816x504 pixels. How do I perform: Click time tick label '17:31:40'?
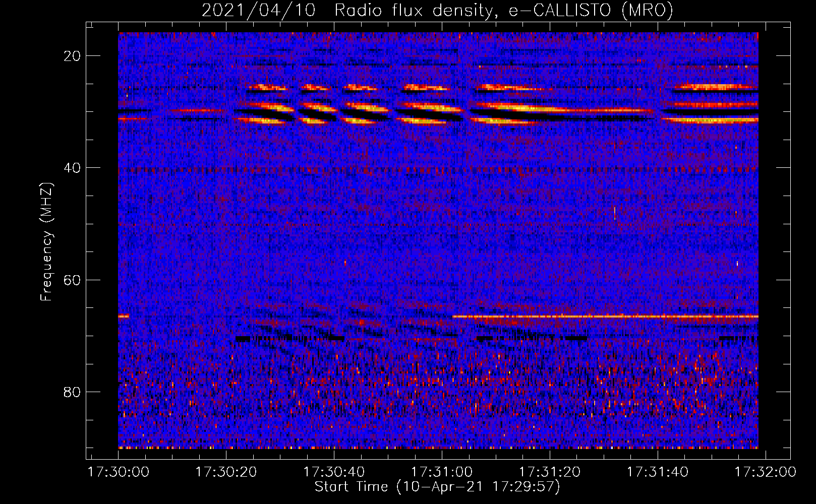[658, 472]
